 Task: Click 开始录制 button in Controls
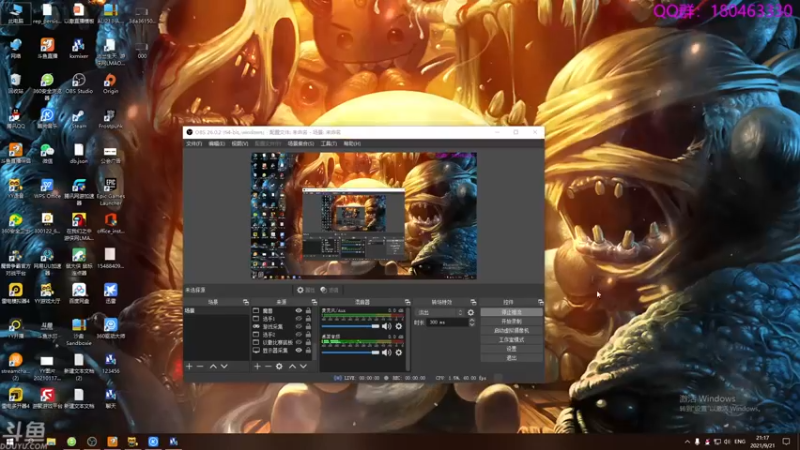tap(512, 321)
